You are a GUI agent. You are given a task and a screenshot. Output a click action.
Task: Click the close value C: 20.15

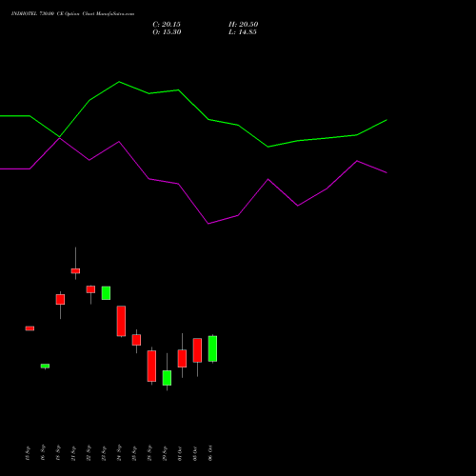point(167,24)
